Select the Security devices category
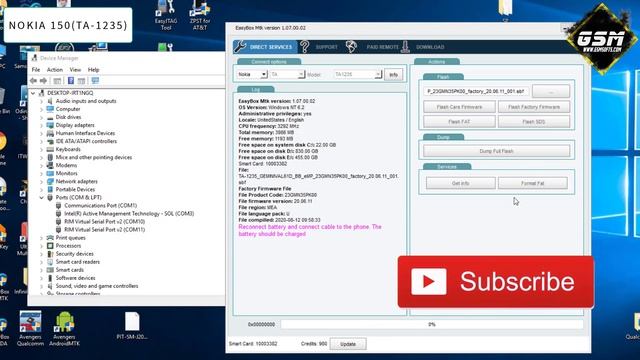The height and width of the screenshot is (360, 640). tap(74, 254)
